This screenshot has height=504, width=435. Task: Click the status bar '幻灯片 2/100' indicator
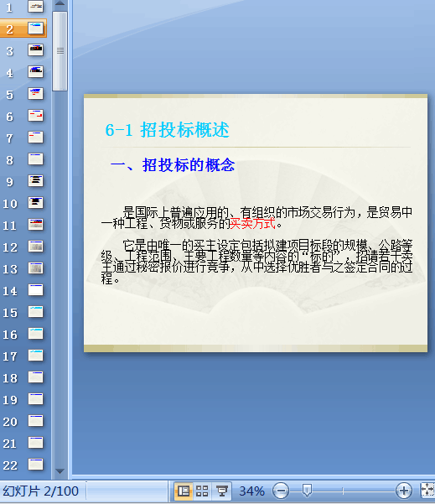pos(40,491)
